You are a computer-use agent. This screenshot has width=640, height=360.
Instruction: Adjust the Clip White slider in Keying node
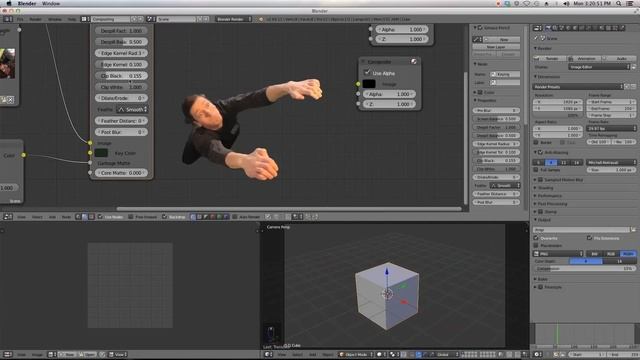click(121, 87)
